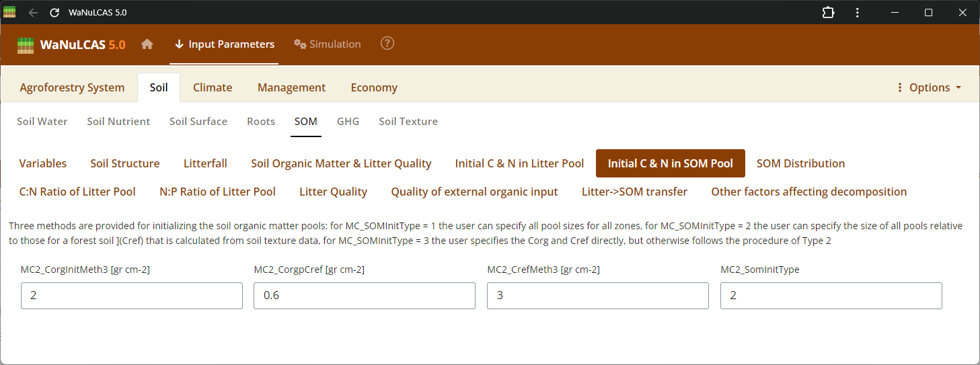Select Litter Quality section
The image size is (980, 365).
pyautogui.click(x=333, y=192)
